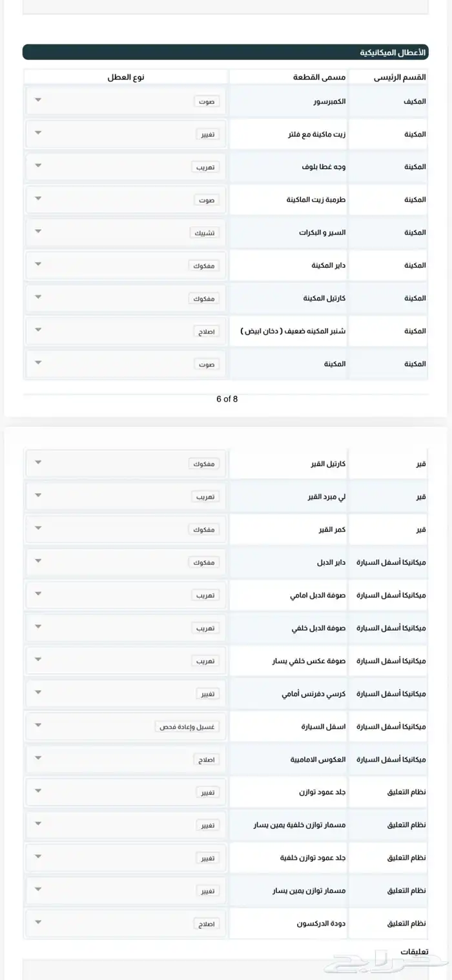
Task: Click the اصلاح tag for دودة الدركسون
Action: click(x=207, y=923)
